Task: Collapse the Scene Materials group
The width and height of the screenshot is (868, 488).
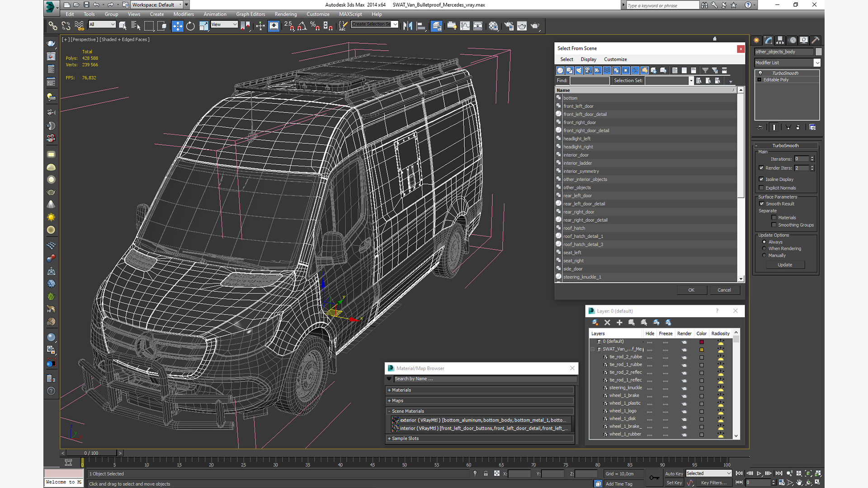Action: 389,412
